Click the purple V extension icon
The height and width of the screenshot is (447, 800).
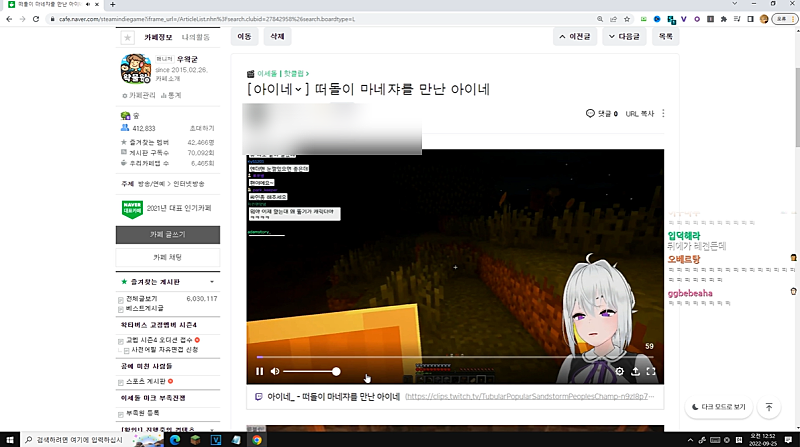tap(684, 19)
